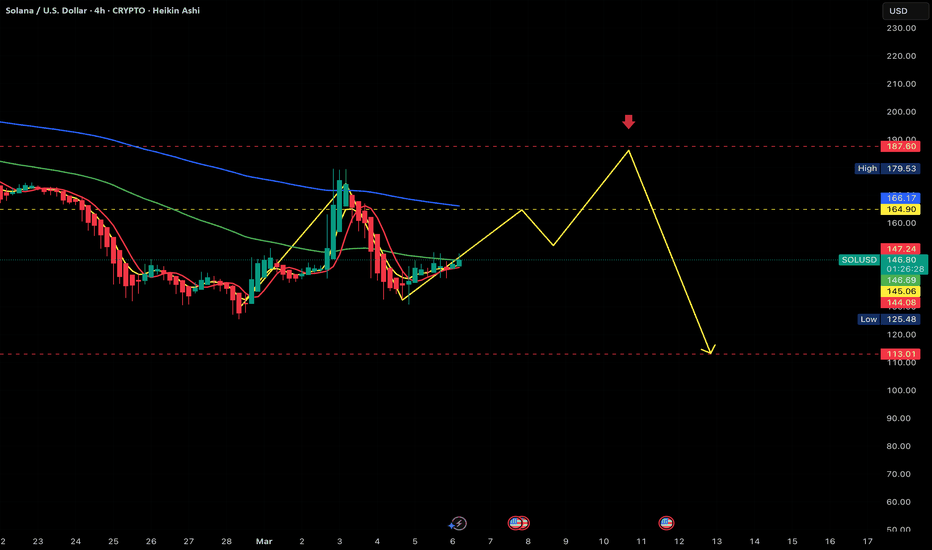Click the Solana / U.S. Dollar chart title
932x550 pixels.
pos(46,10)
